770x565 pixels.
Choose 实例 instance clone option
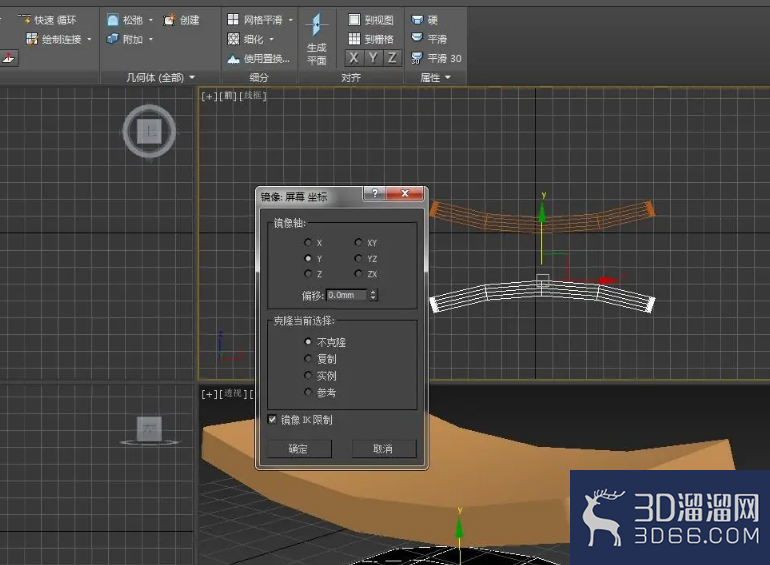tap(308, 376)
